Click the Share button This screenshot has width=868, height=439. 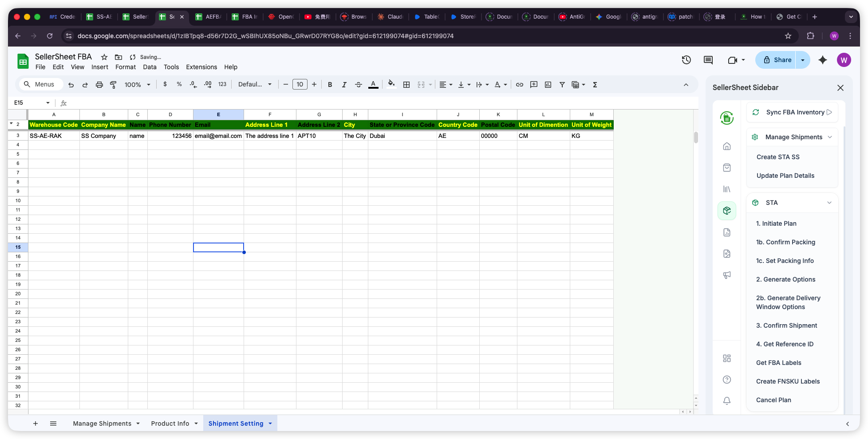pyautogui.click(x=780, y=59)
